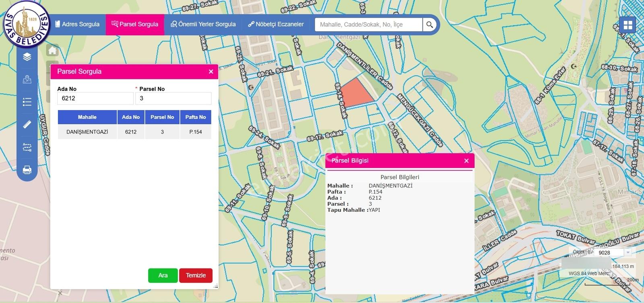Print the map using printer icon
644x303 pixels.
coord(27,170)
